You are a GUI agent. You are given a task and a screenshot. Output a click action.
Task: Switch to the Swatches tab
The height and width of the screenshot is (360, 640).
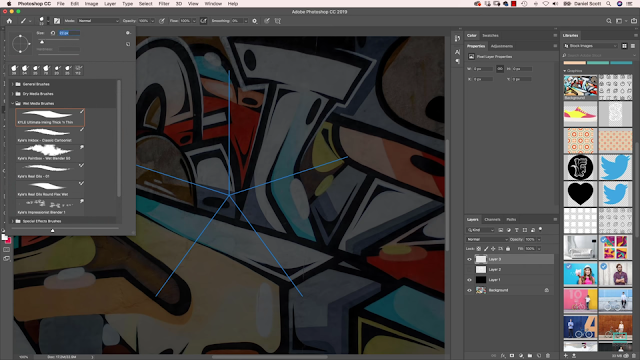[x=490, y=36]
